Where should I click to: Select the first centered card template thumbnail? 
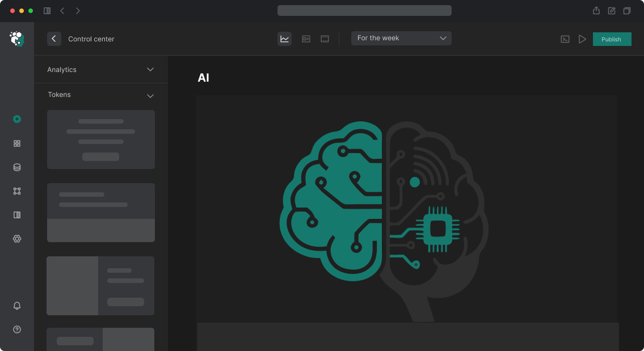(101, 139)
